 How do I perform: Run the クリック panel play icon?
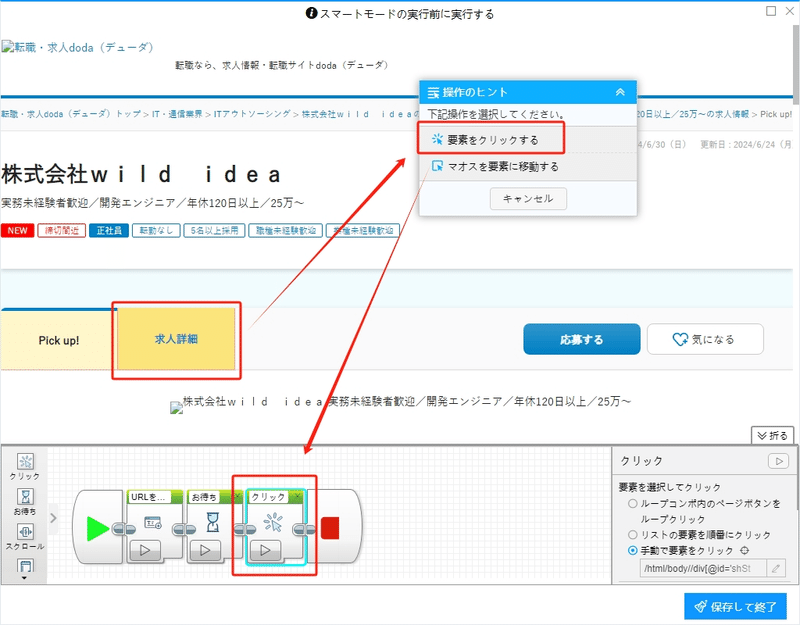click(779, 461)
